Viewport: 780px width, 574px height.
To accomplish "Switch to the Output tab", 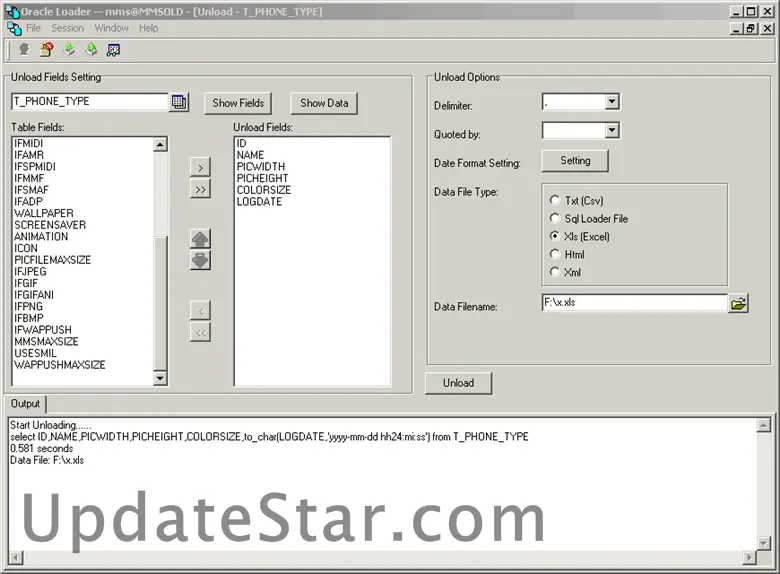I will click(x=25, y=403).
